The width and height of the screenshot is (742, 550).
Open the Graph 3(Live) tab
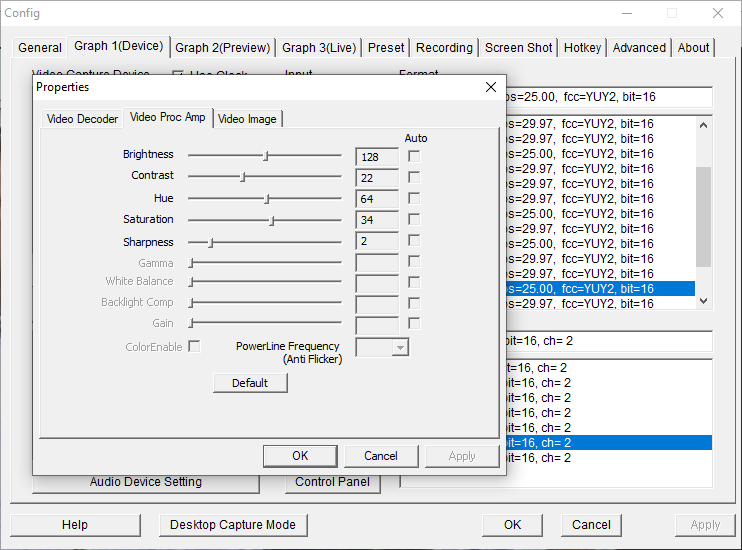(x=319, y=48)
